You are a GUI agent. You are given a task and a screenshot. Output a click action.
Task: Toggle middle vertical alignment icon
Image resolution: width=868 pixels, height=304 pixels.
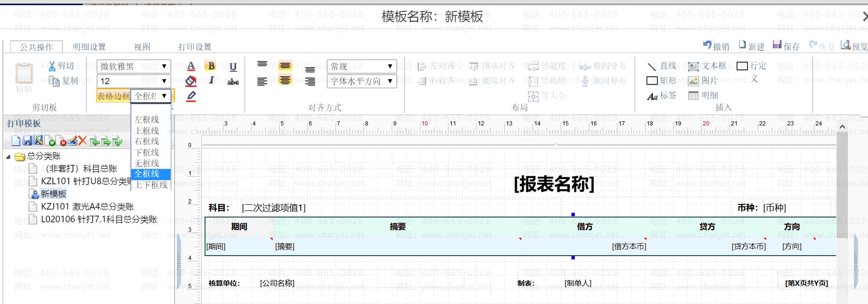pos(285,65)
